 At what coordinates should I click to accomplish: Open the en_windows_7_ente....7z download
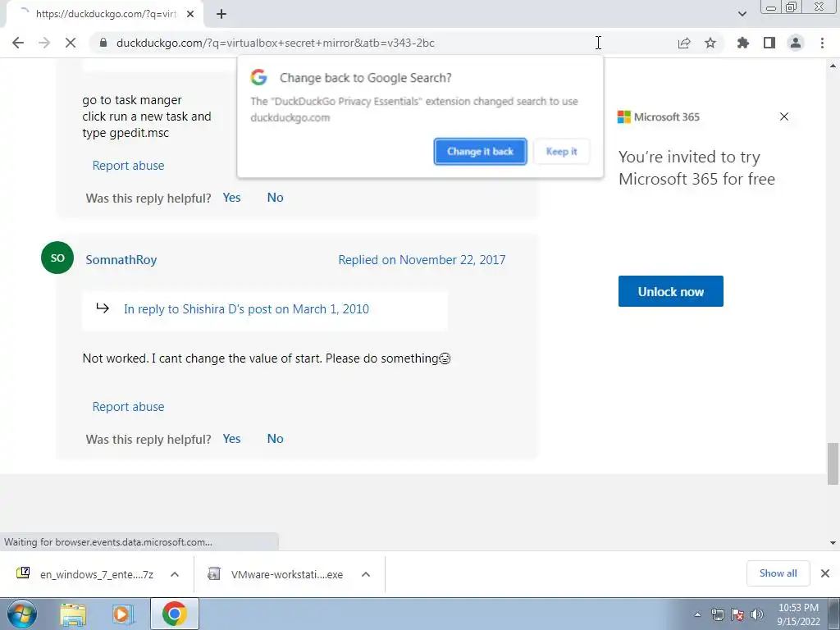[85, 574]
